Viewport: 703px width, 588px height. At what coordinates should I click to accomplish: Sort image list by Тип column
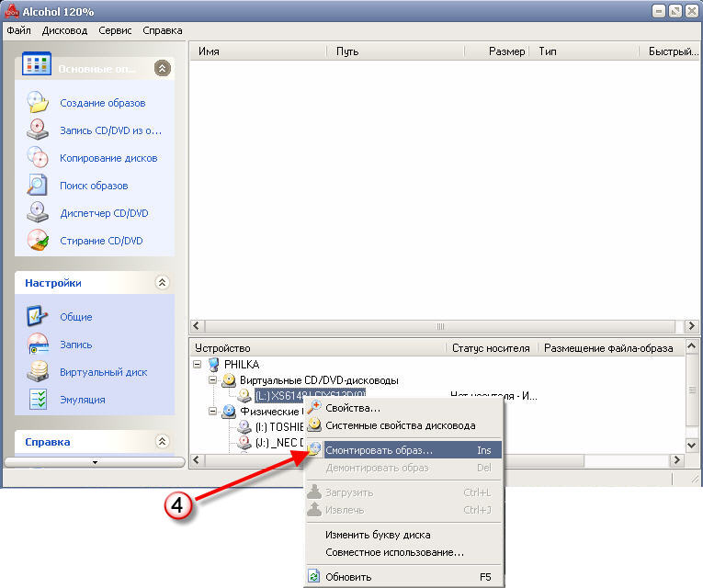coord(584,51)
